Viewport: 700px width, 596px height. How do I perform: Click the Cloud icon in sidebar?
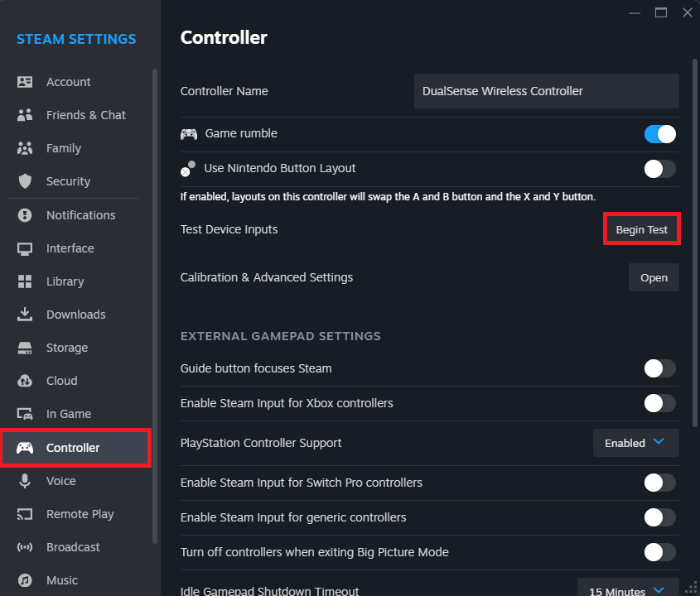pyautogui.click(x=25, y=381)
